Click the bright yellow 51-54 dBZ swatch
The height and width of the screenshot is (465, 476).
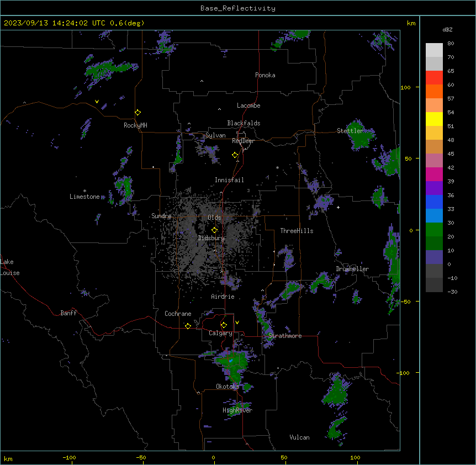pos(434,119)
